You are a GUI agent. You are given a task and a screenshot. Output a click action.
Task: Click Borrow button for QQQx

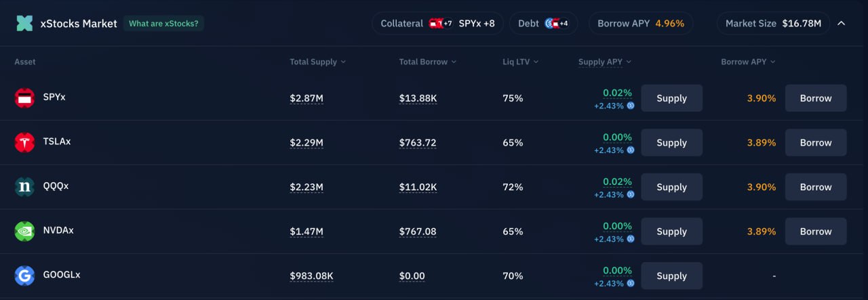point(815,187)
